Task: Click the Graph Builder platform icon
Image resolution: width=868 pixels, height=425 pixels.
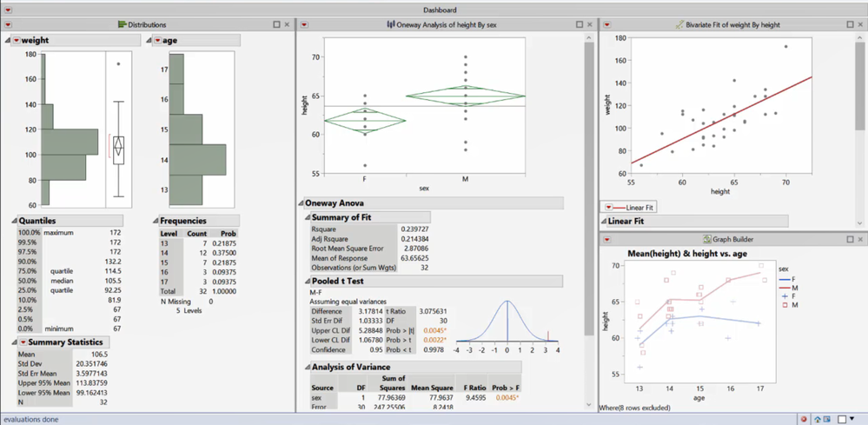Action: point(707,239)
